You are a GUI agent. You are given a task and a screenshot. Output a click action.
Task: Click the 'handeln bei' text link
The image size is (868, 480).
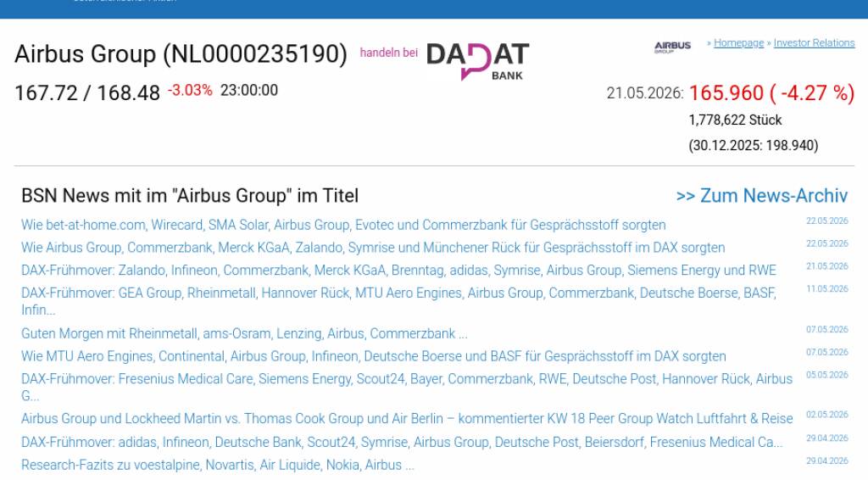tap(388, 53)
